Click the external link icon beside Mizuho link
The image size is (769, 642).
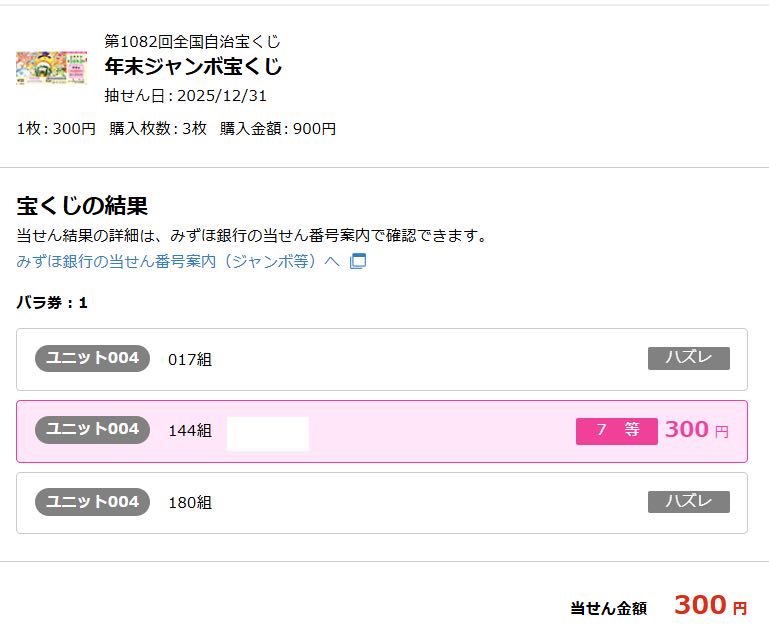pos(358,261)
